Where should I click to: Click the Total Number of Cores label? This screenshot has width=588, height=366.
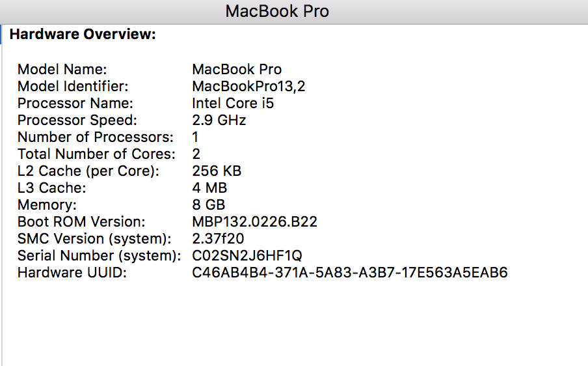pyautogui.click(x=96, y=154)
